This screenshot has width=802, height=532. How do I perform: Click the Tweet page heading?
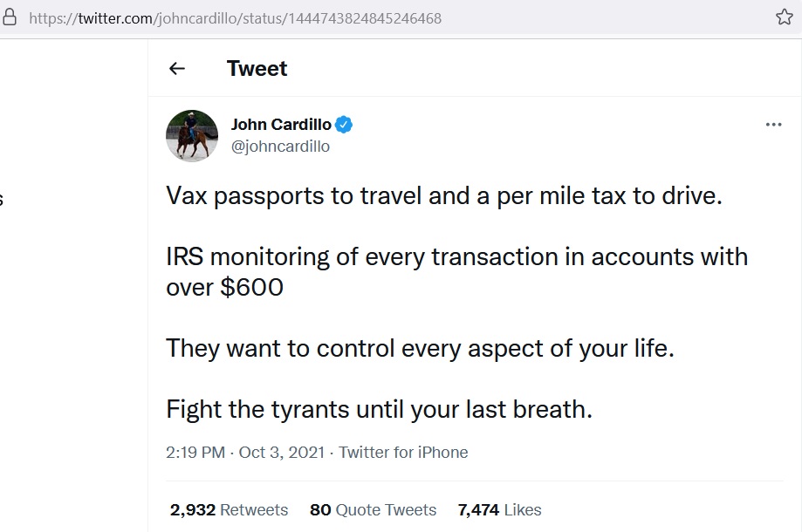click(x=257, y=69)
